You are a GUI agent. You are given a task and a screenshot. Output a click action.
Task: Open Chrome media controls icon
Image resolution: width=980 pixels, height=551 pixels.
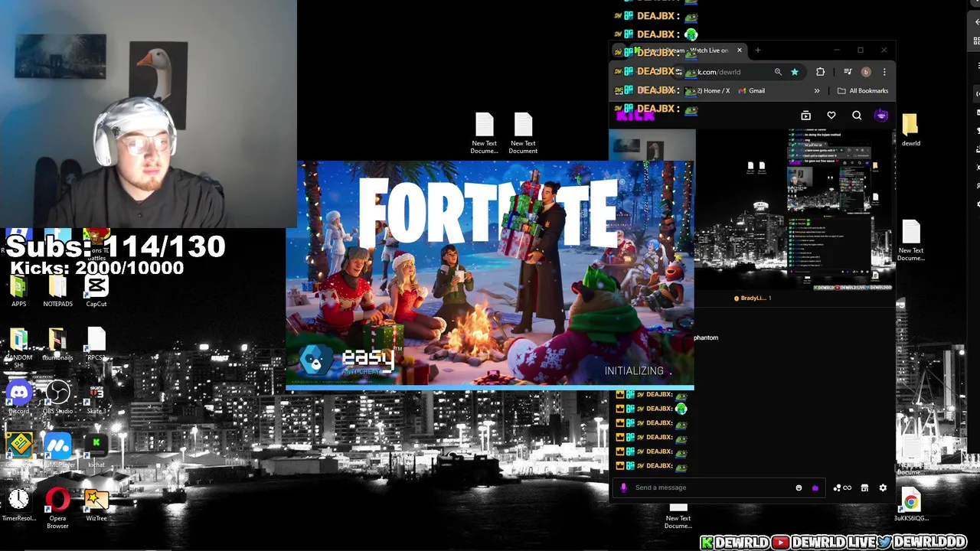click(848, 72)
